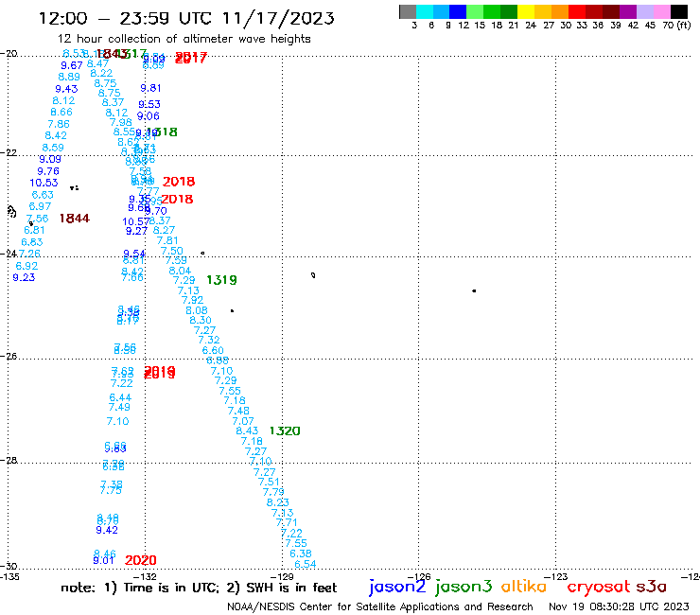The width and height of the screenshot is (700, 615).
Task: Click the cyan 6 ft legend swatch
Action: (x=425, y=11)
